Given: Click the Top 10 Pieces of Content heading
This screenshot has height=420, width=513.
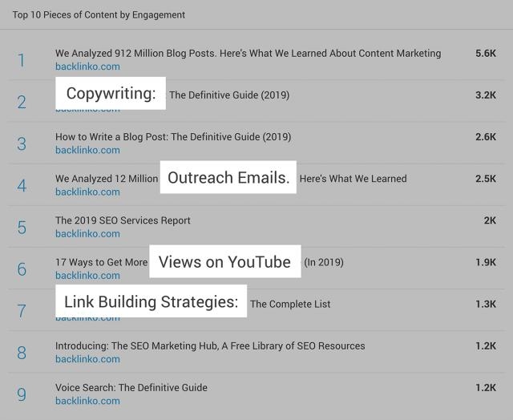Looking at the screenshot, I should [x=99, y=14].
